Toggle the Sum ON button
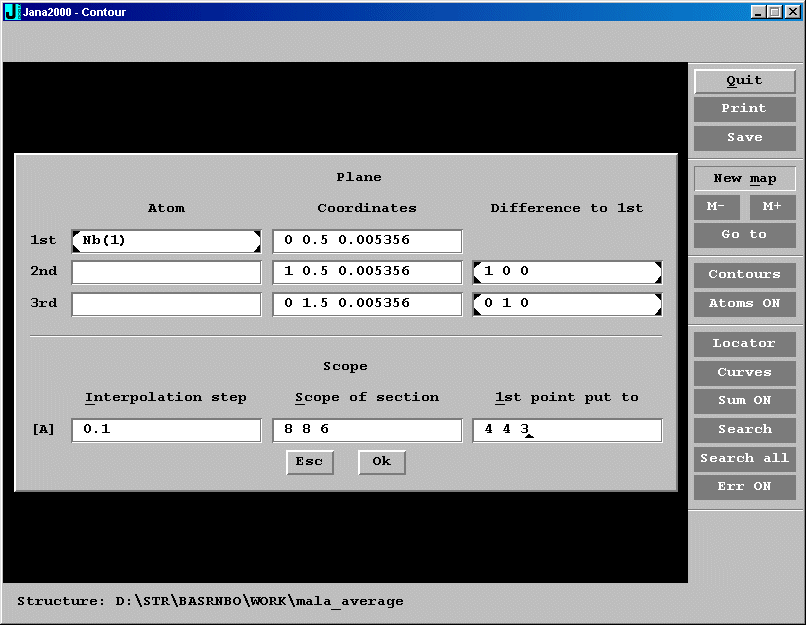This screenshot has height=625, width=806. pos(744,400)
